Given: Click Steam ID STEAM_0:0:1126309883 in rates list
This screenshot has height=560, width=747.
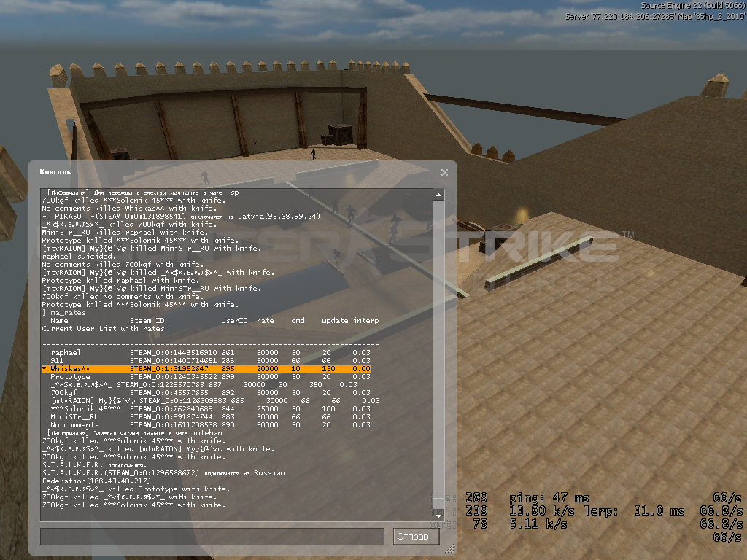Looking at the screenshot, I should pos(183,401).
